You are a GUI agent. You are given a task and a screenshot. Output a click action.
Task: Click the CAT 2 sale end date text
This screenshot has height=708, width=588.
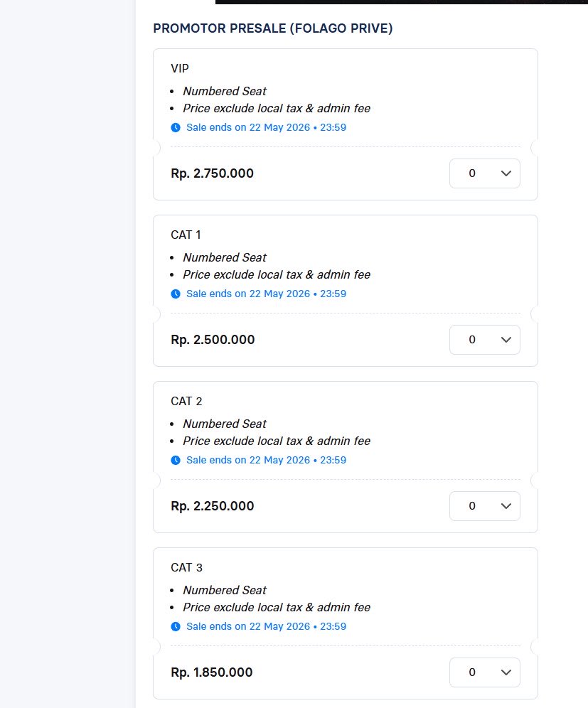266,460
